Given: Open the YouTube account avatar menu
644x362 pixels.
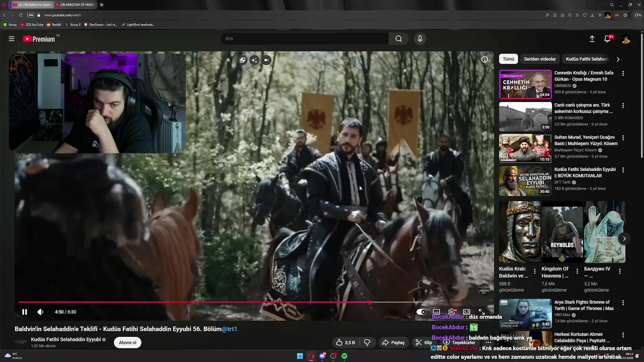Looking at the screenshot, I should (626, 39).
